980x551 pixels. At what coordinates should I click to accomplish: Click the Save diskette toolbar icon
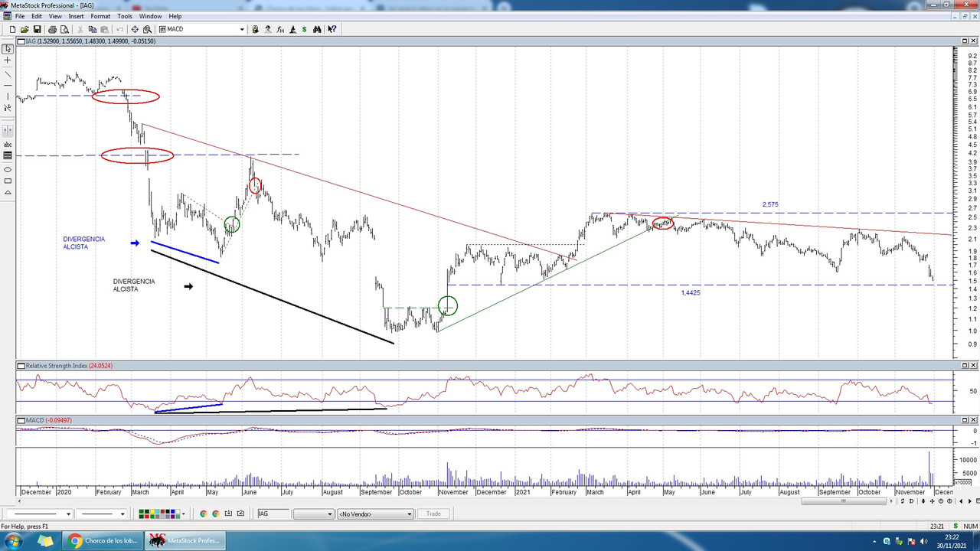pos(37,29)
